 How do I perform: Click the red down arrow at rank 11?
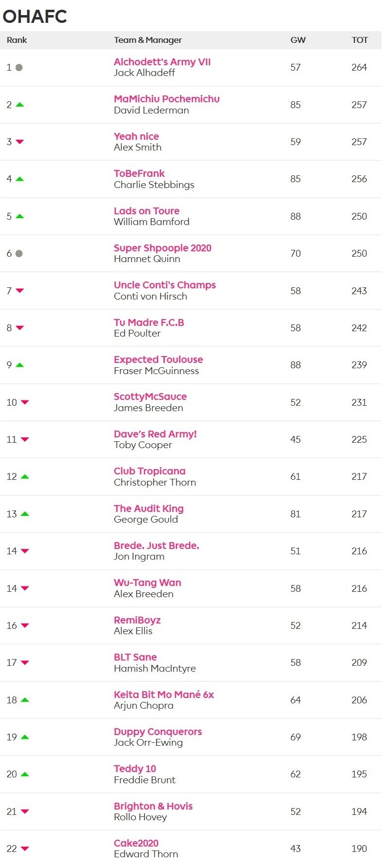click(x=25, y=440)
